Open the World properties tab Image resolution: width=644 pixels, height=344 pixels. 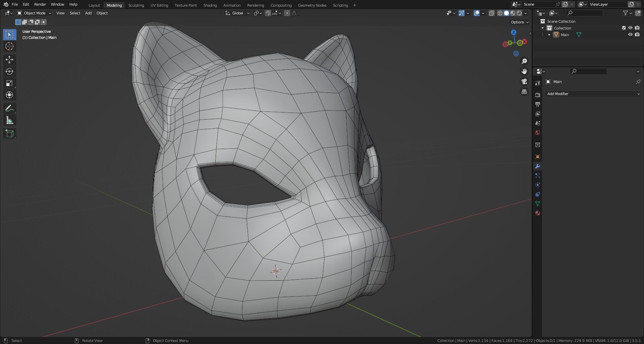click(x=538, y=133)
